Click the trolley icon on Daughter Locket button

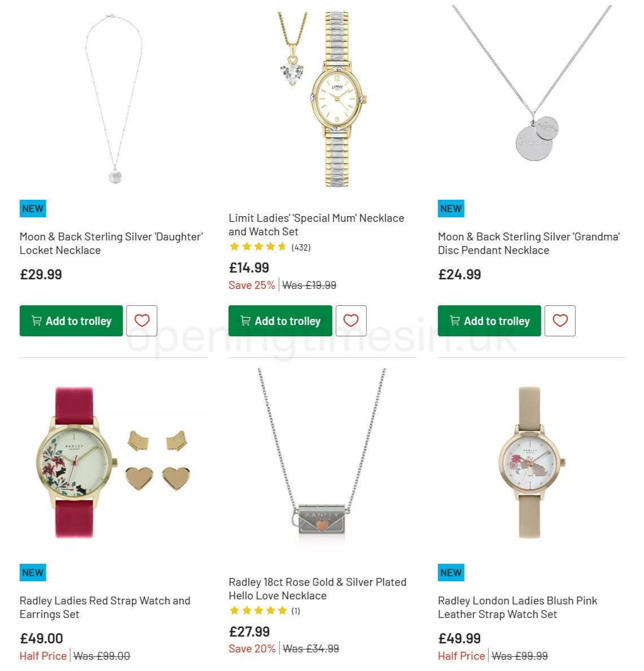pos(36,321)
